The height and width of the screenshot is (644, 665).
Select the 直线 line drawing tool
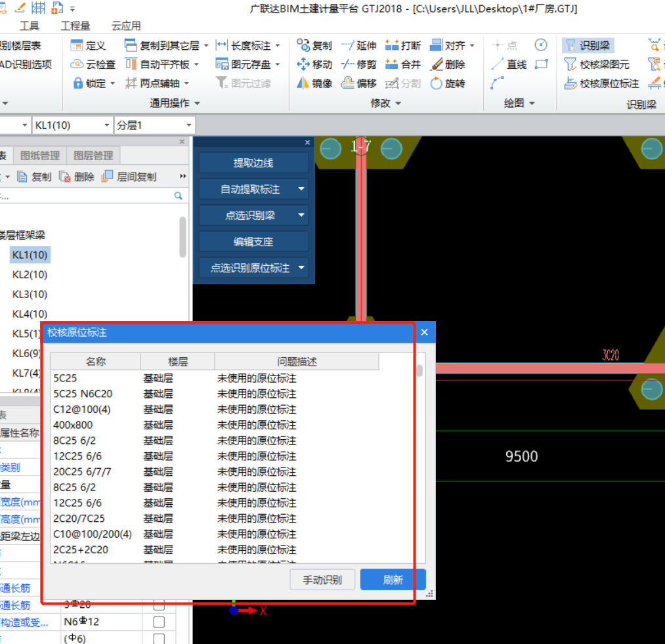[x=509, y=64]
